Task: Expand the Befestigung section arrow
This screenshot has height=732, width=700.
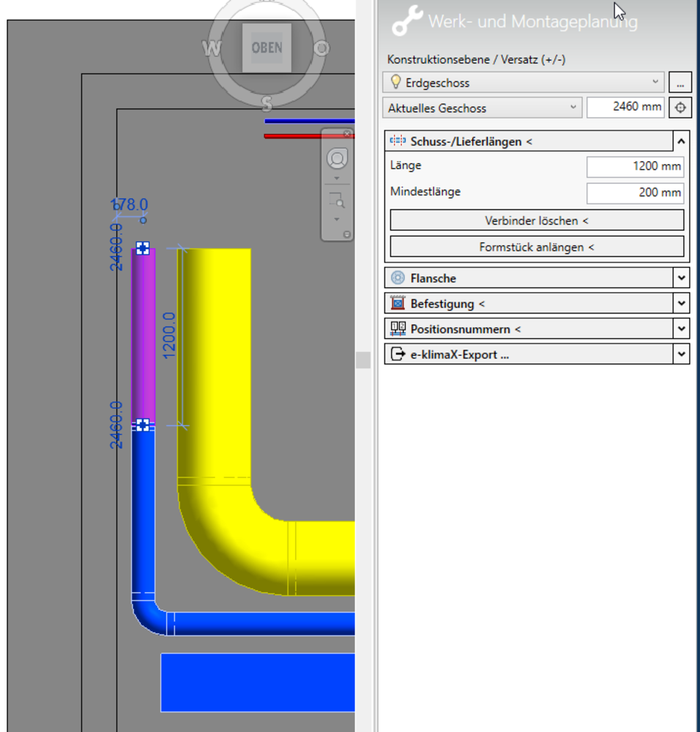Action: 682,304
